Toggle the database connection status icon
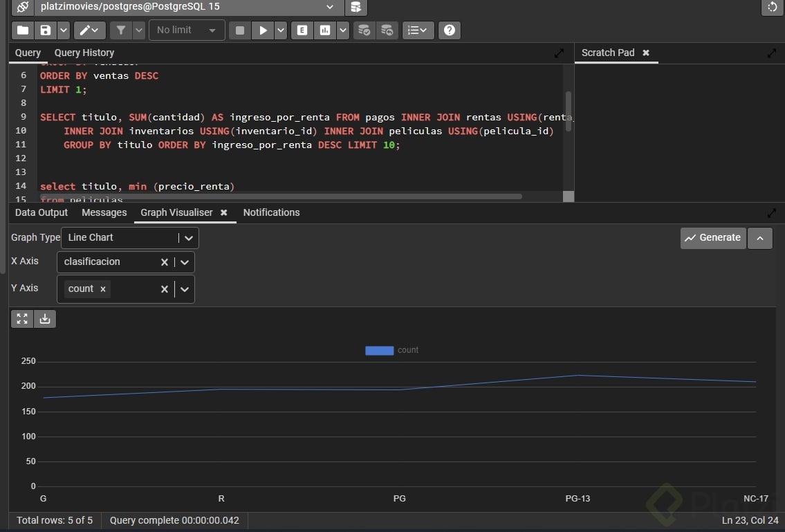Screen dimensions: 785x532 (23, 7)
